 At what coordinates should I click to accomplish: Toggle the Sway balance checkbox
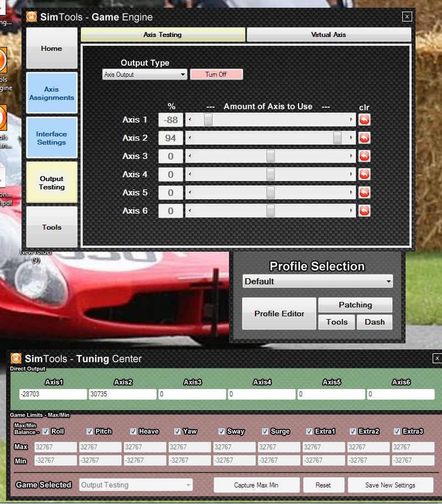(221, 431)
